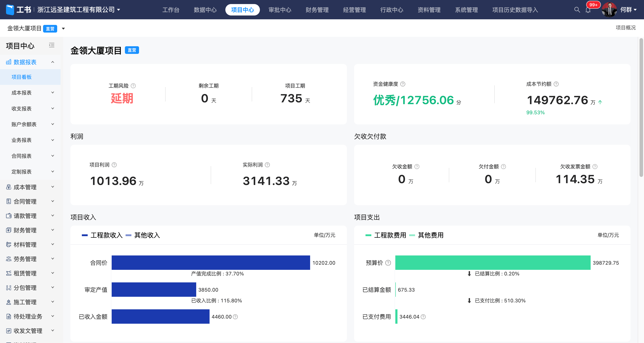This screenshot has width=644, height=343.
Task: Expand 业务报表 submenu
Action: tap(52, 140)
